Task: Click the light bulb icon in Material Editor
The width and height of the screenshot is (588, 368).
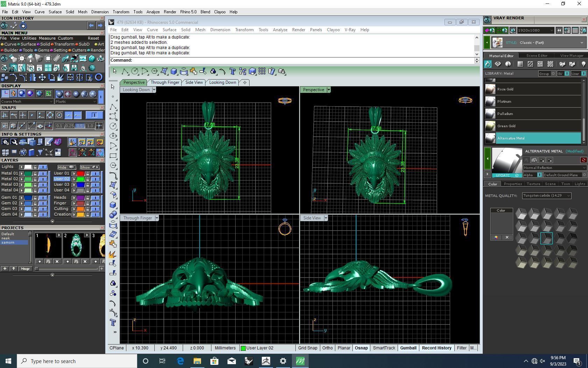Action: coord(583,64)
